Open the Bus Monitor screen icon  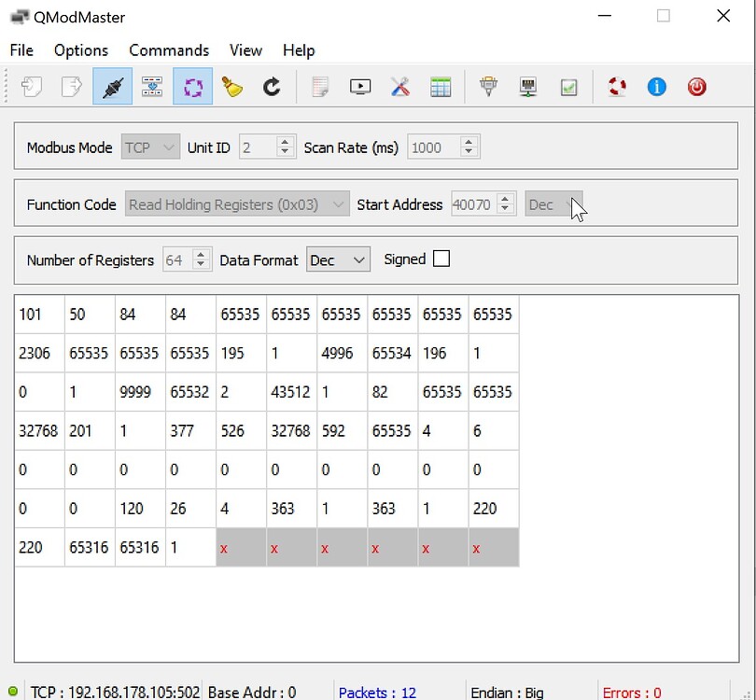(360, 87)
